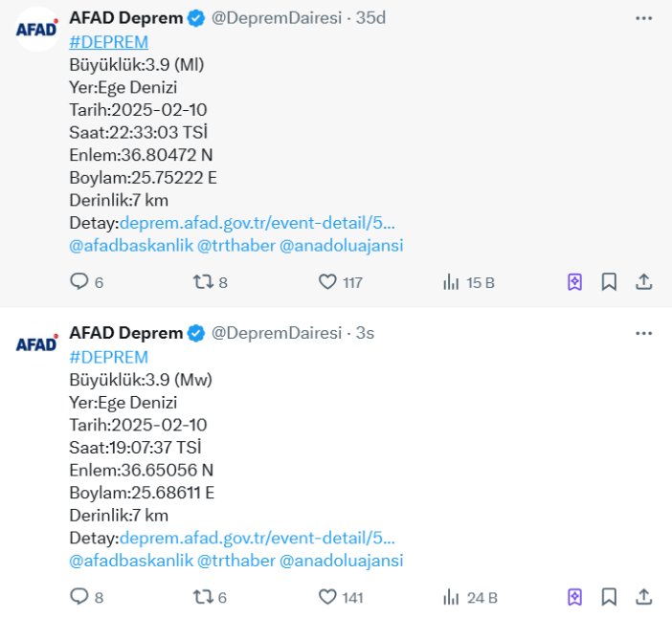Retweet the 22:33:03 earthquake post
This screenshot has height=618, width=672.
point(203,282)
